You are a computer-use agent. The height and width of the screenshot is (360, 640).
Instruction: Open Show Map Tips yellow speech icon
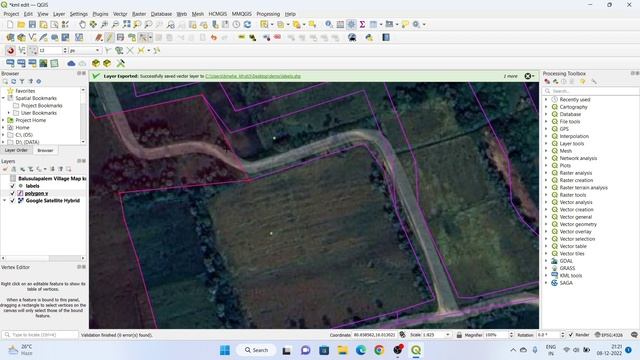point(405,24)
